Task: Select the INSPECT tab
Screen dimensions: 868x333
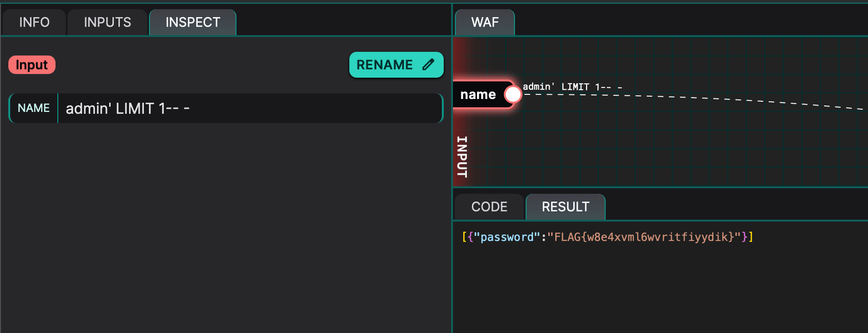Action: pyautogui.click(x=192, y=22)
